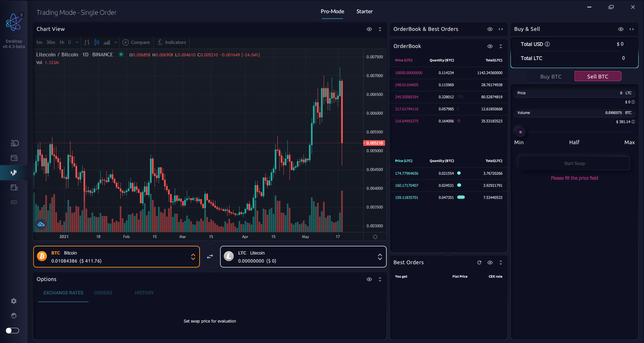644x343 pixels.
Task: Expand OrderBook & Best Orders panel horizontally
Action: click(x=501, y=29)
